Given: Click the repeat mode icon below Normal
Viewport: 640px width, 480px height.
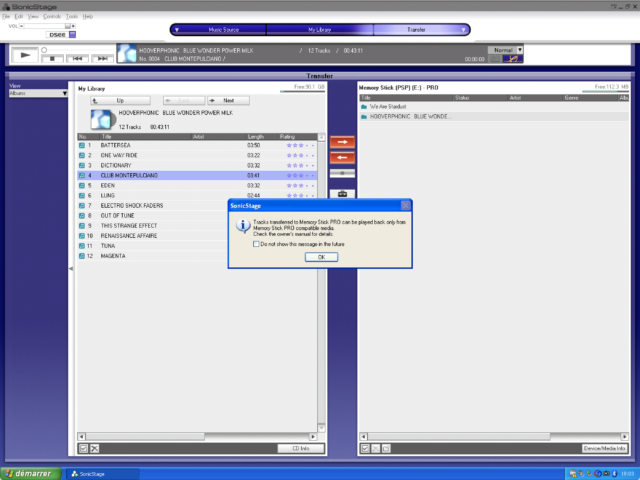Looking at the screenshot, I should 513,59.
